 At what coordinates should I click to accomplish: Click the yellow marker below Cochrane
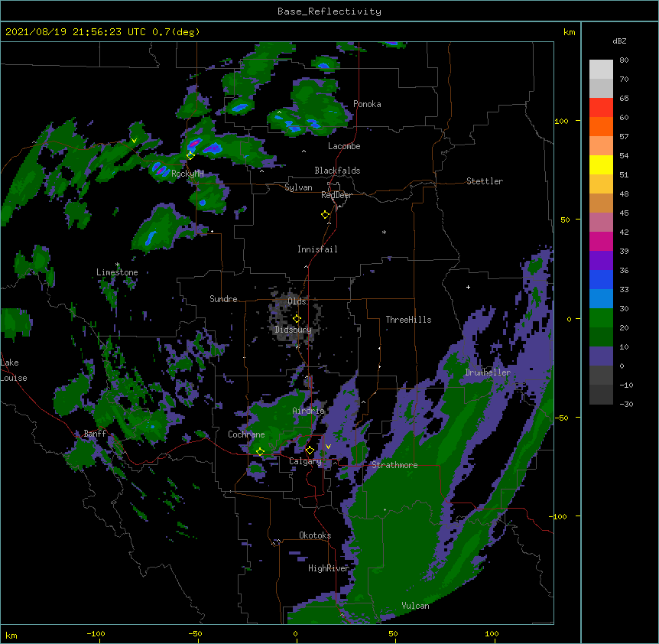pos(260,452)
